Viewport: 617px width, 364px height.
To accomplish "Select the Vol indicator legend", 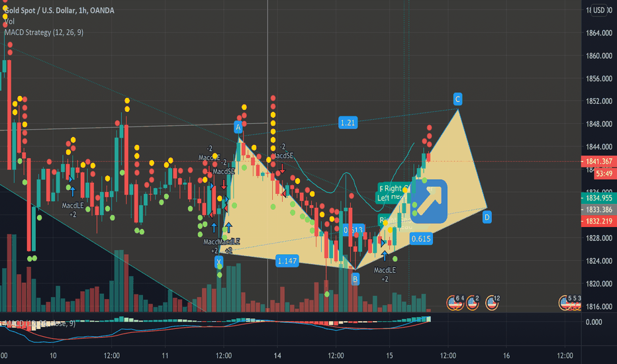I will pos(9,21).
